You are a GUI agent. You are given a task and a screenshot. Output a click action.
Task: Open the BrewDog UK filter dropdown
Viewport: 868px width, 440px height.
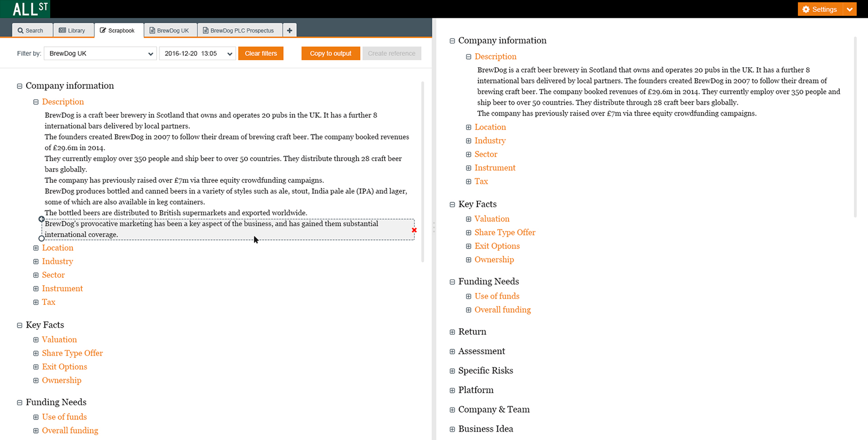point(100,53)
